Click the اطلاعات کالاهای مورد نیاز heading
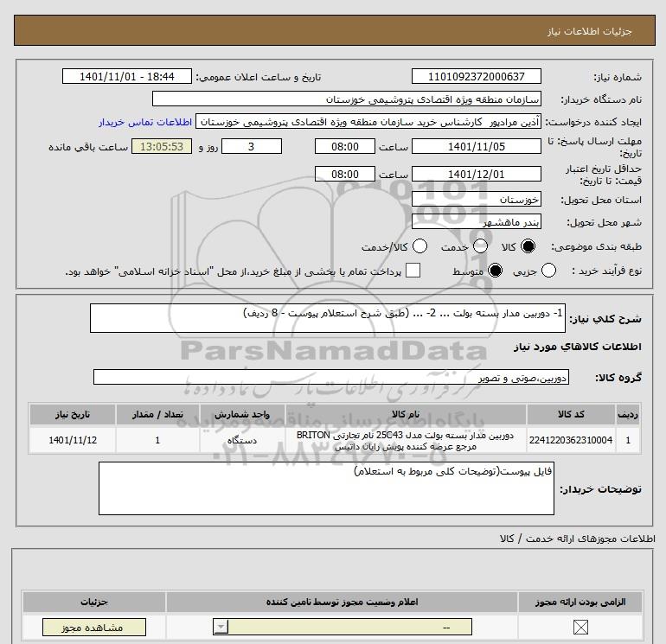Viewport: 666px width, 644px height. [x=578, y=347]
